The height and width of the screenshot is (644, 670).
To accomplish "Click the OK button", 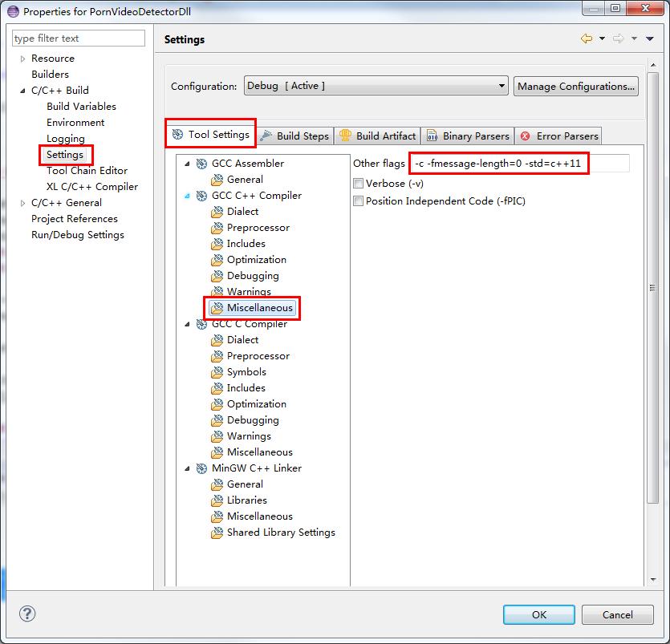I will click(539, 614).
